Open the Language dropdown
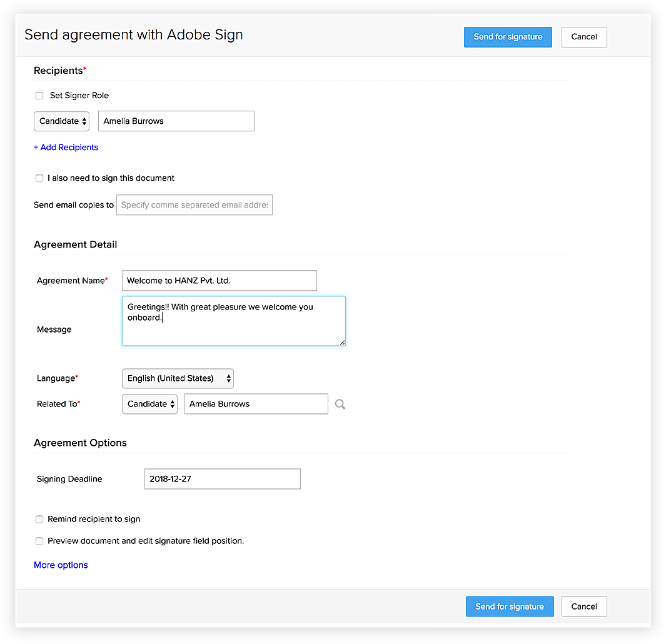The image size is (666, 644). pos(178,378)
